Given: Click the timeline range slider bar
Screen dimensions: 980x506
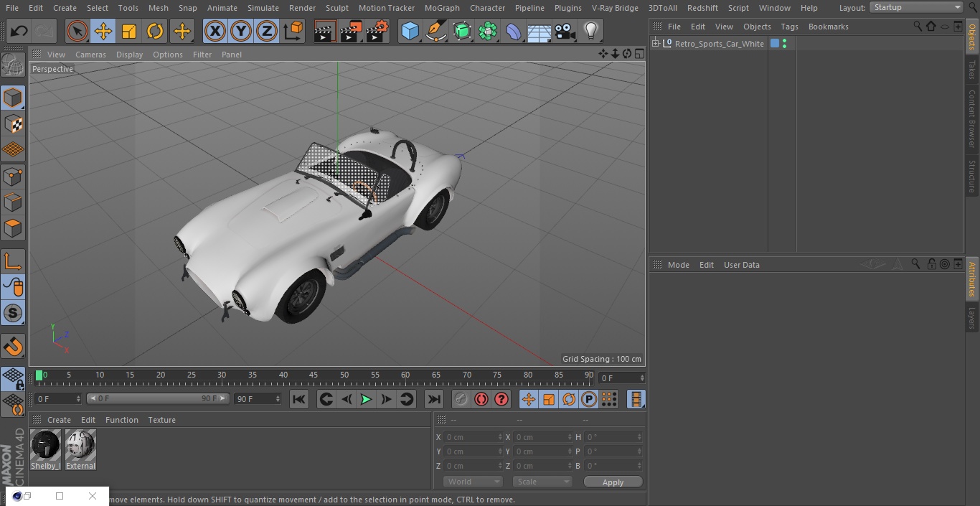Looking at the screenshot, I should [158, 398].
